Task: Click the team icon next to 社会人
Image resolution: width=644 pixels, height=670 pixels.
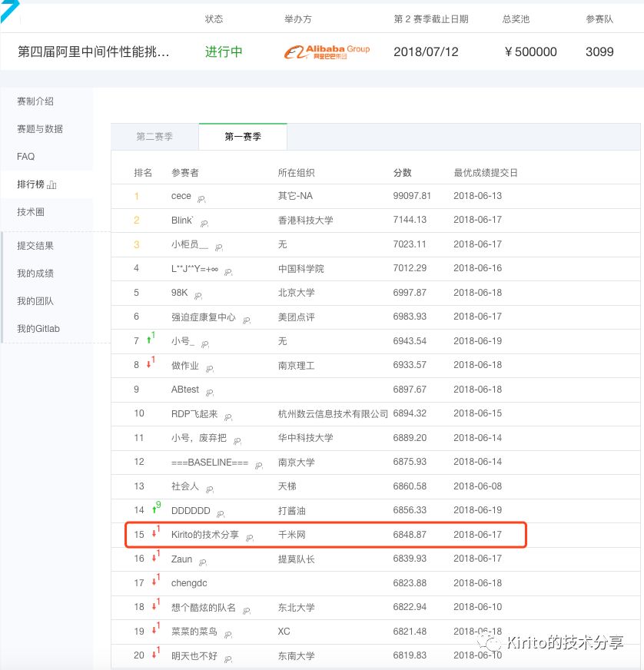Action: point(210,490)
